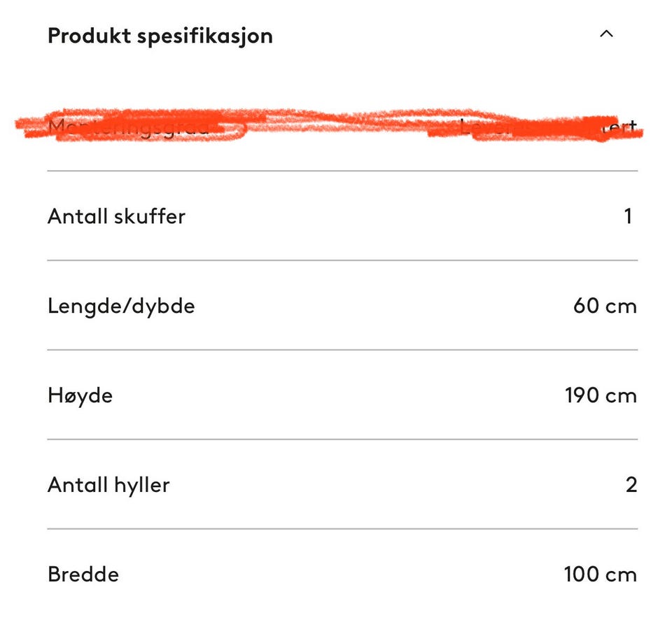Click the 190 cm height value
This screenshot has height=627, width=672.
(x=601, y=395)
